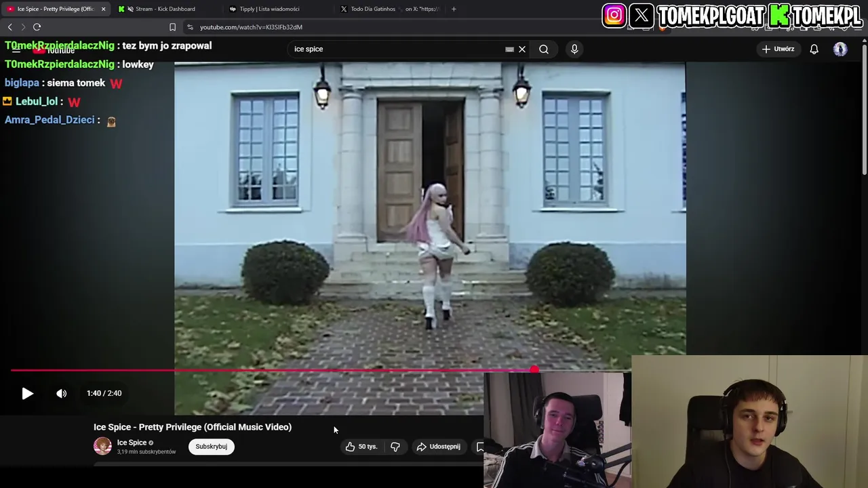Play the paused music video

27,393
